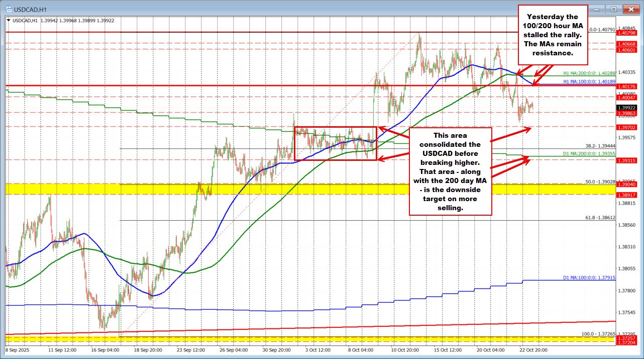
Task: Click the 1.40176 red horizontal level label
Action: (x=627, y=86)
